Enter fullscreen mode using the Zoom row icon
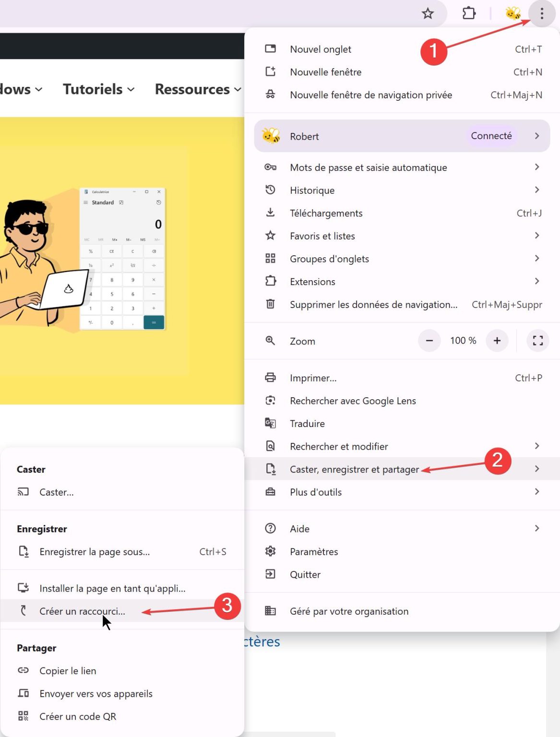The image size is (560, 737). (537, 341)
